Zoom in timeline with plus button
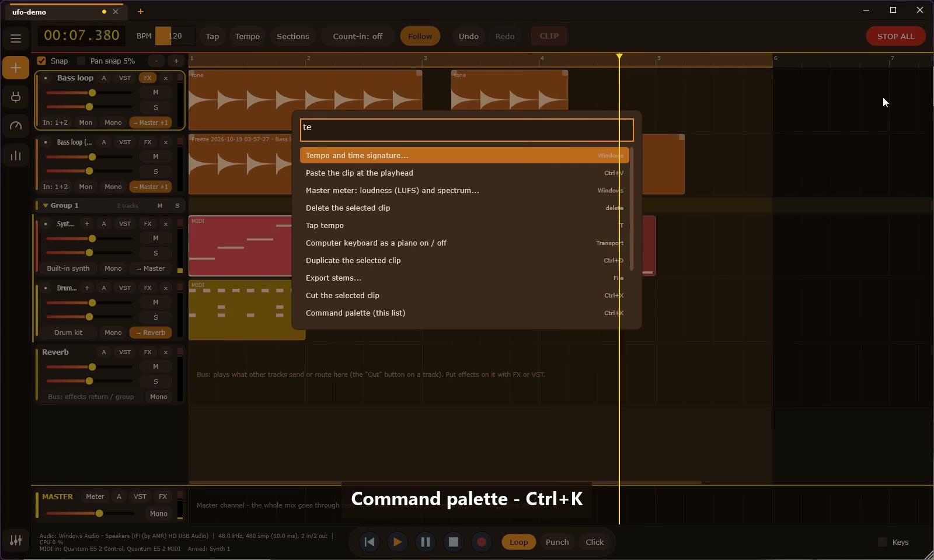The image size is (934, 560). tap(176, 61)
